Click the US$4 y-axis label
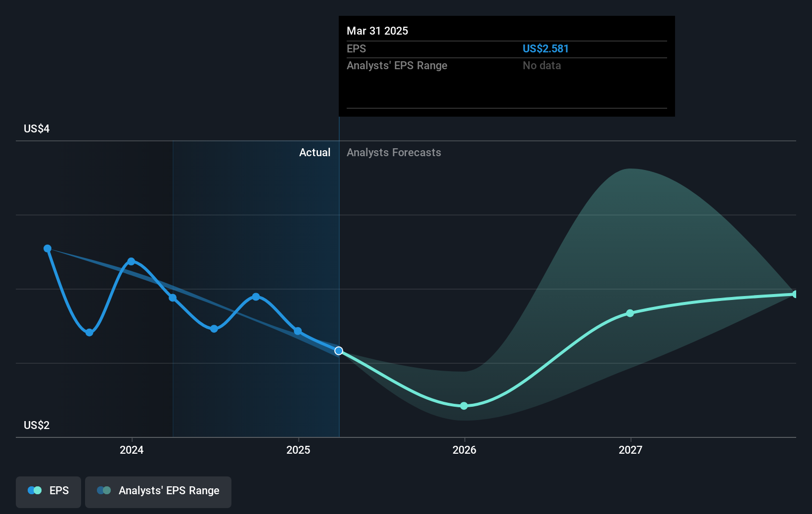Image resolution: width=812 pixels, height=514 pixels. [37, 129]
